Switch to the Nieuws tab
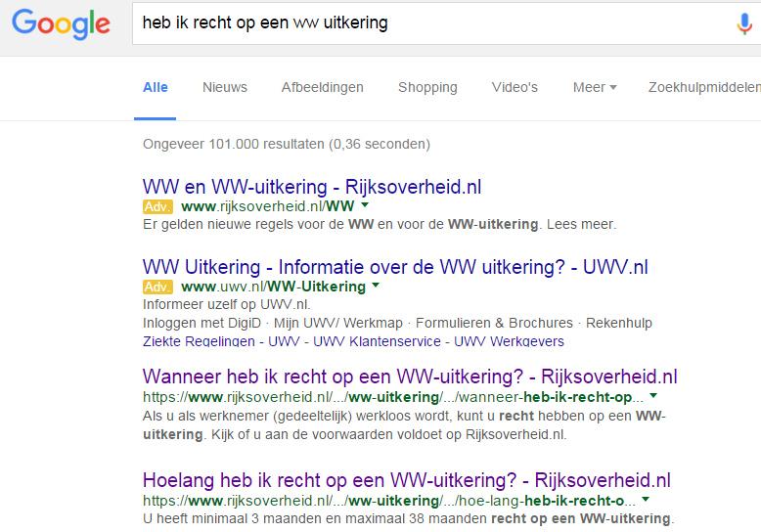 [225, 87]
